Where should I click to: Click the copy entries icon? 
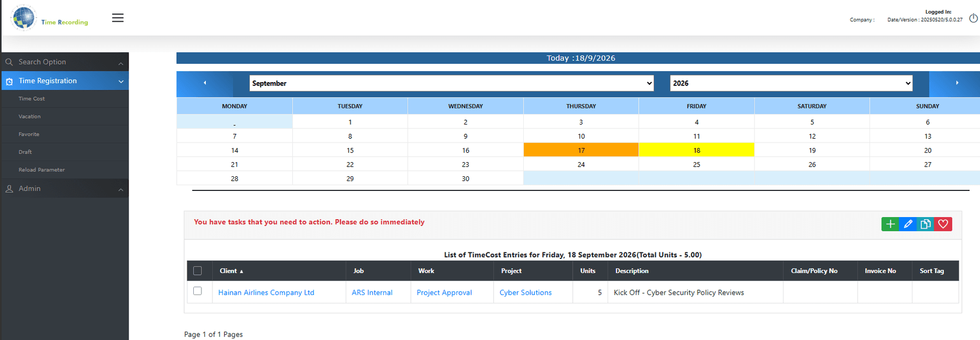(926, 224)
